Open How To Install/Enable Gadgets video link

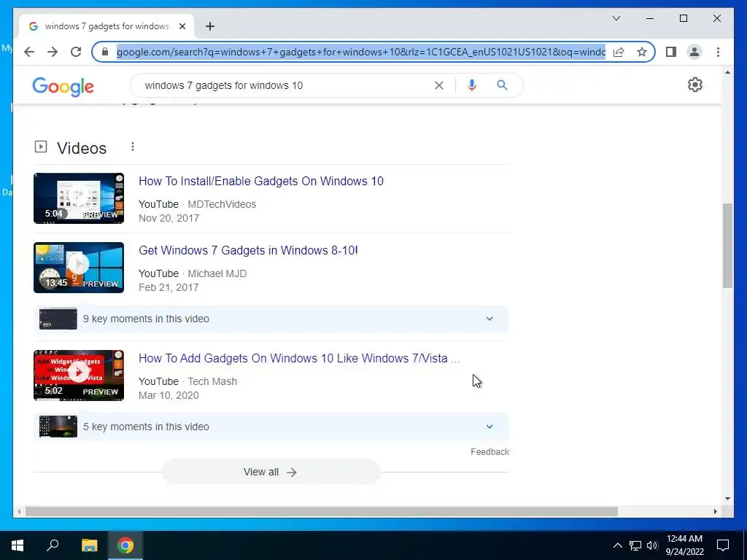click(261, 181)
